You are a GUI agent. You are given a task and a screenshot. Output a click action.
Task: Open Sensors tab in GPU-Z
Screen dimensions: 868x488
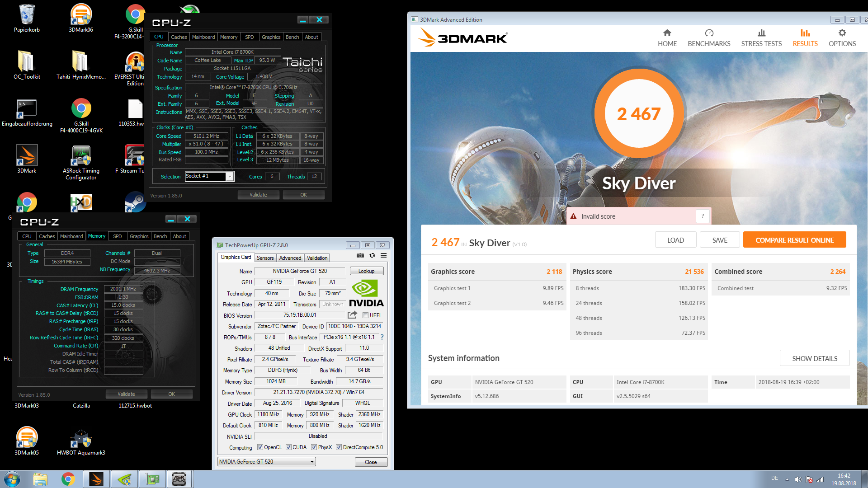[265, 258]
